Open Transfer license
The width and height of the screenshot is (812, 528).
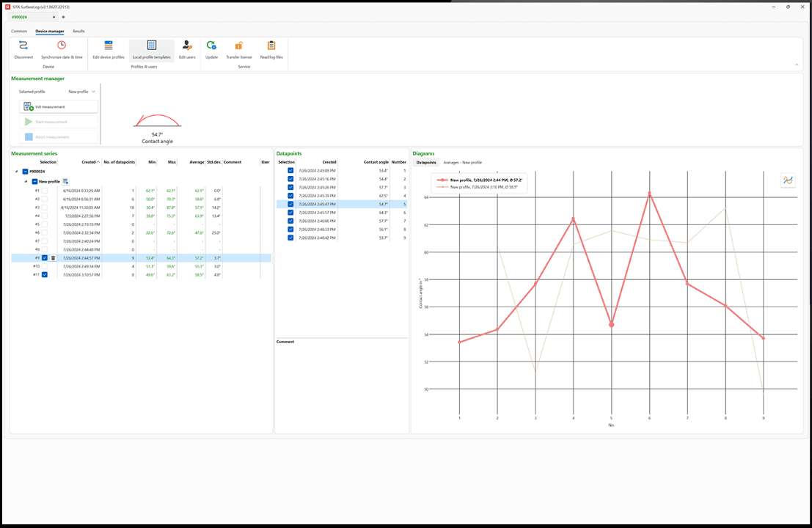tap(238, 46)
